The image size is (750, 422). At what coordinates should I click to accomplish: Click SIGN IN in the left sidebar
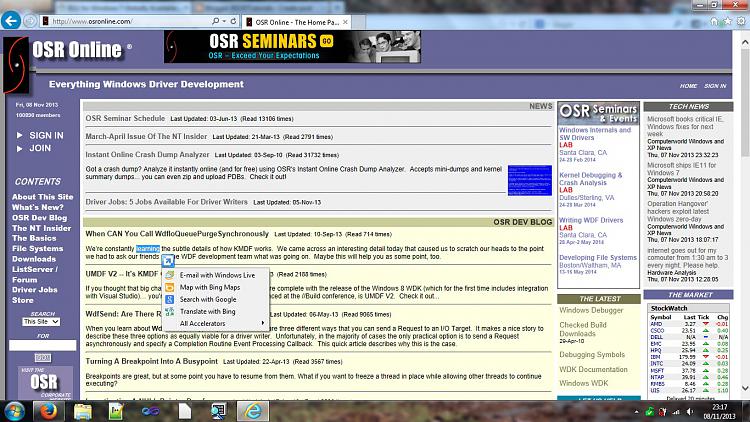pos(46,135)
